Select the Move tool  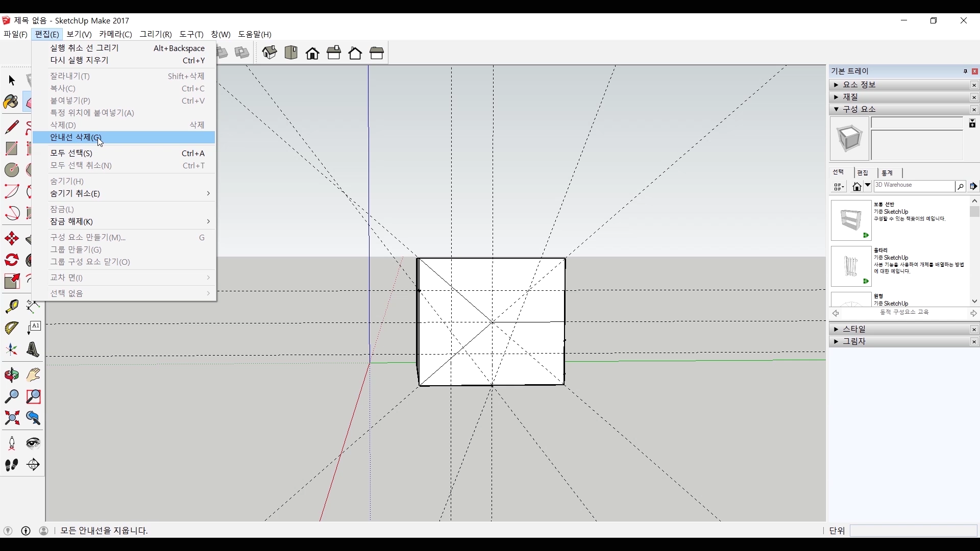(x=12, y=238)
